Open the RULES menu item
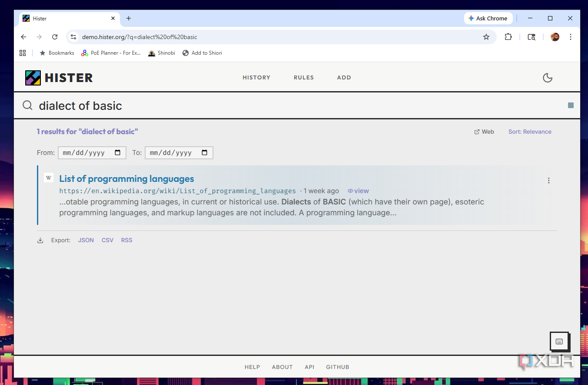Screen dimensions: 588x385 tap(304, 78)
